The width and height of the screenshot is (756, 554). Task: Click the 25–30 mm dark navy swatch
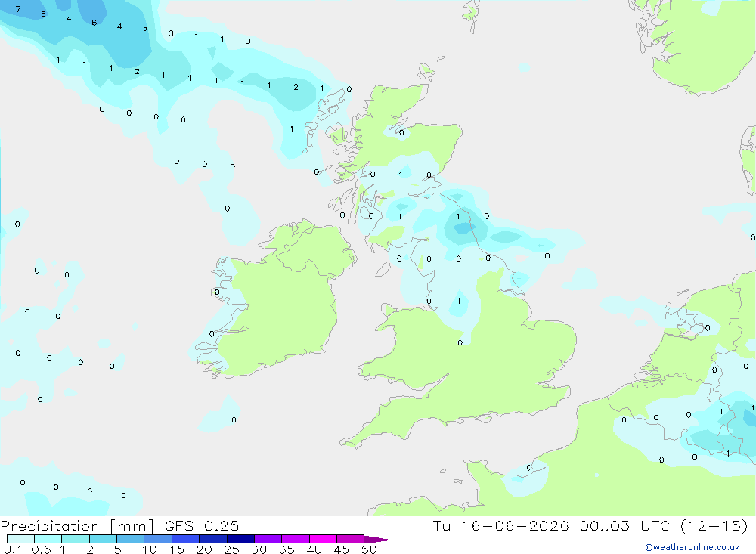pos(240,539)
